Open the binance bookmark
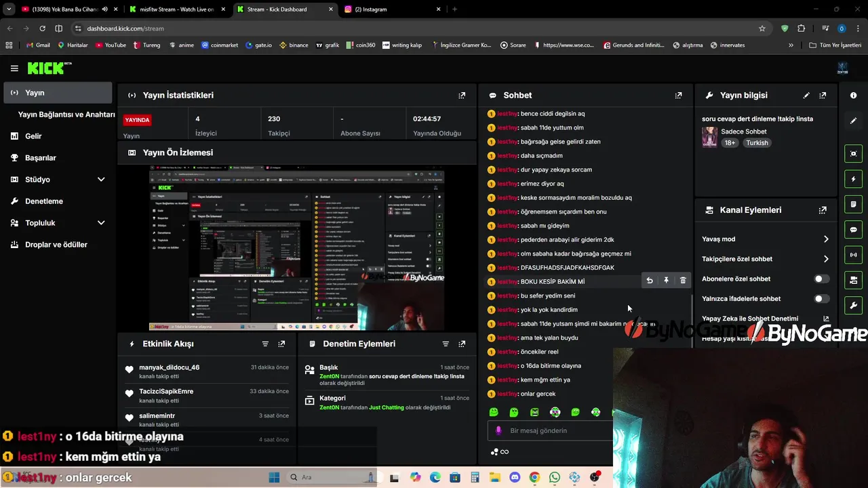 coord(294,45)
